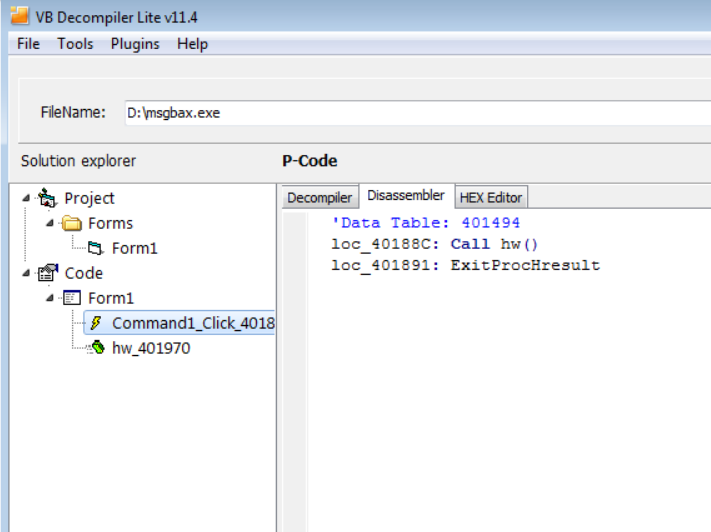
Task: Click the VB Decompiler app icon in title bar
Action: click(x=19, y=17)
